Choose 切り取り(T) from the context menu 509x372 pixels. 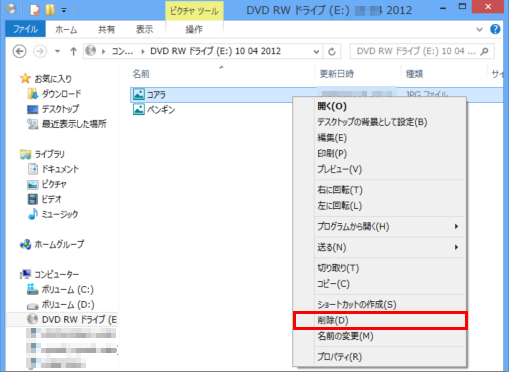(379, 268)
